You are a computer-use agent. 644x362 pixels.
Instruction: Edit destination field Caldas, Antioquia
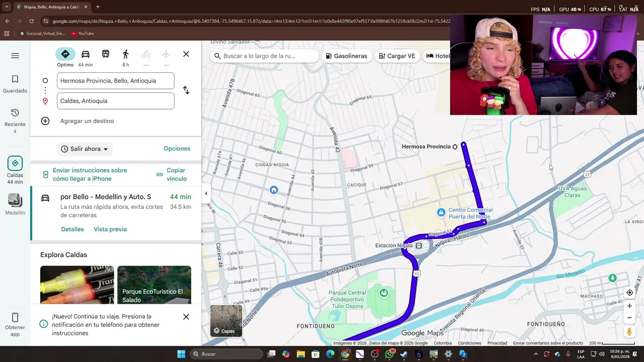coord(116,101)
